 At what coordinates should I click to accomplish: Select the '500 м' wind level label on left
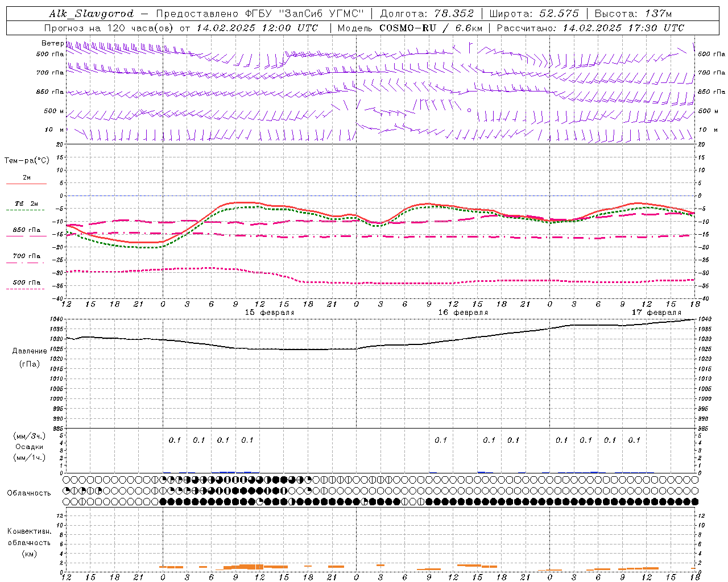[x=54, y=111]
